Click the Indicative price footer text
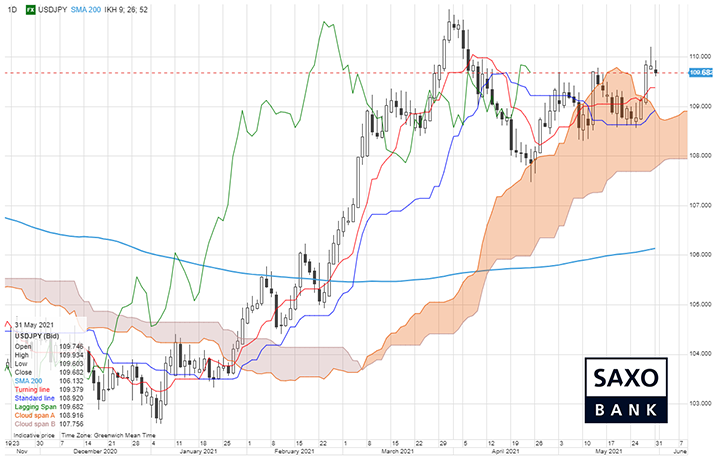720x462 pixels. (34, 435)
